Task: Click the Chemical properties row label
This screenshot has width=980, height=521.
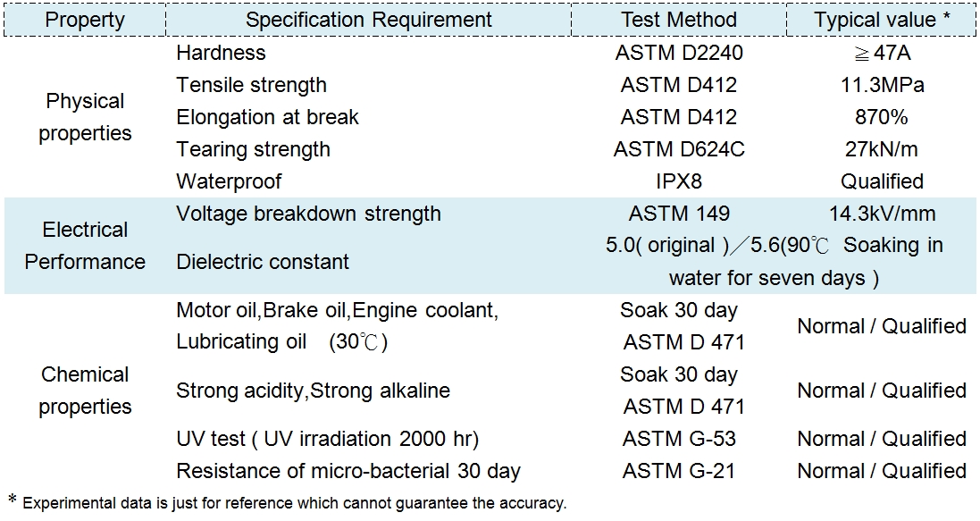Action: pos(85,391)
